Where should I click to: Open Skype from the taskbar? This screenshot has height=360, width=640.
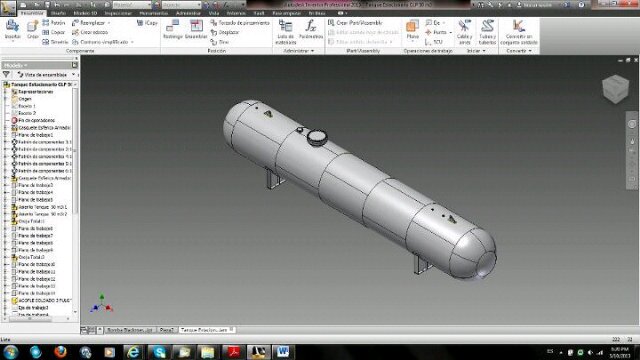pos(159,351)
